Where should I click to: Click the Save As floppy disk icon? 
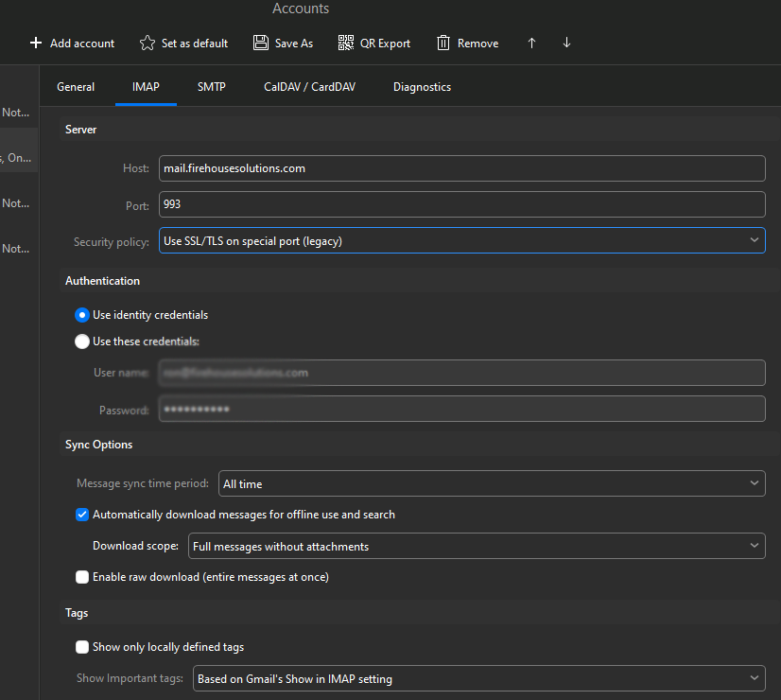(x=261, y=44)
